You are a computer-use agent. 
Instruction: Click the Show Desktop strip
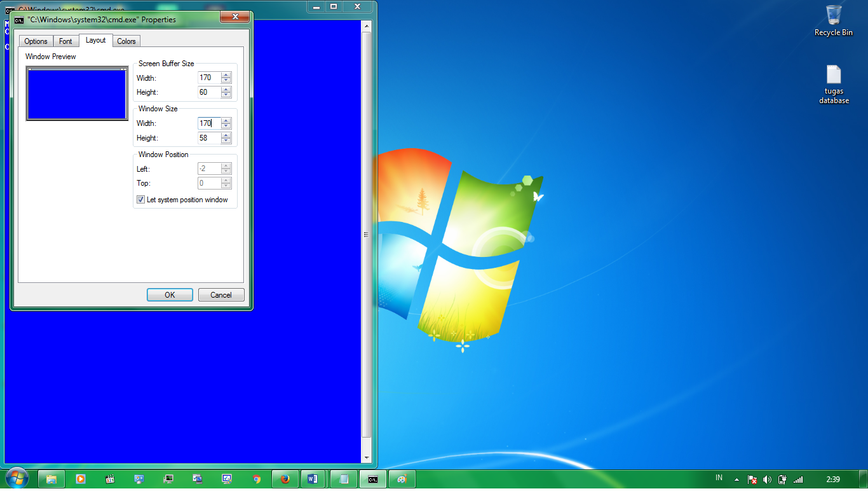(864, 479)
